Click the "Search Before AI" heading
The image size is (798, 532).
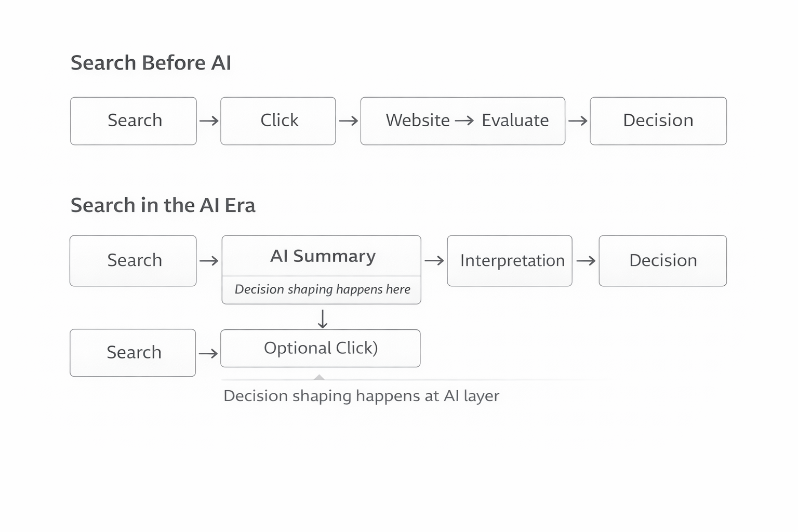tap(151, 63)
